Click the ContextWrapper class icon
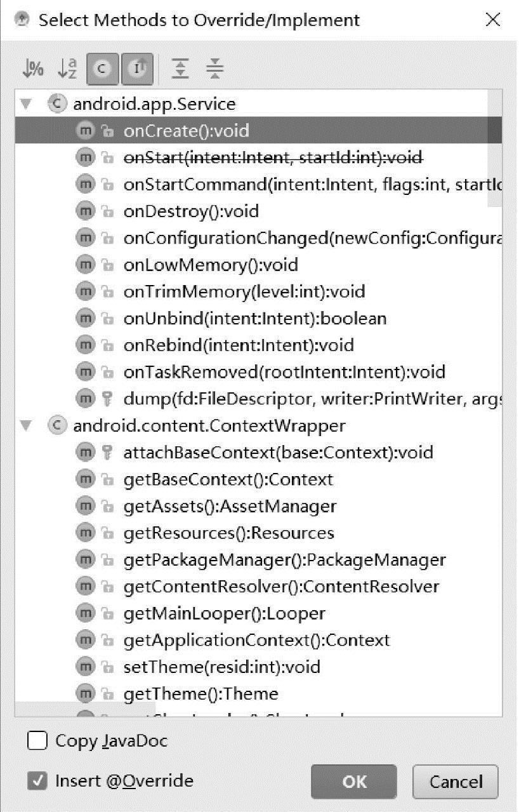Screen dimensions: 519x812 (58, 425)
